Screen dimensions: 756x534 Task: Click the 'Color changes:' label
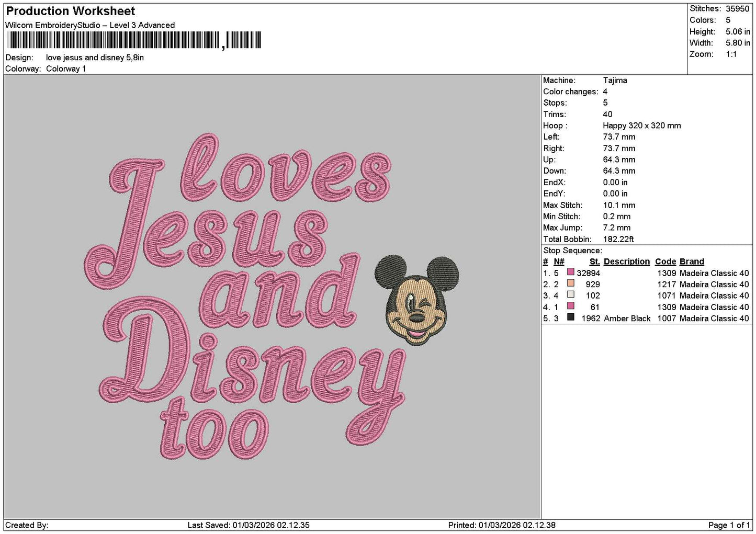571,92
